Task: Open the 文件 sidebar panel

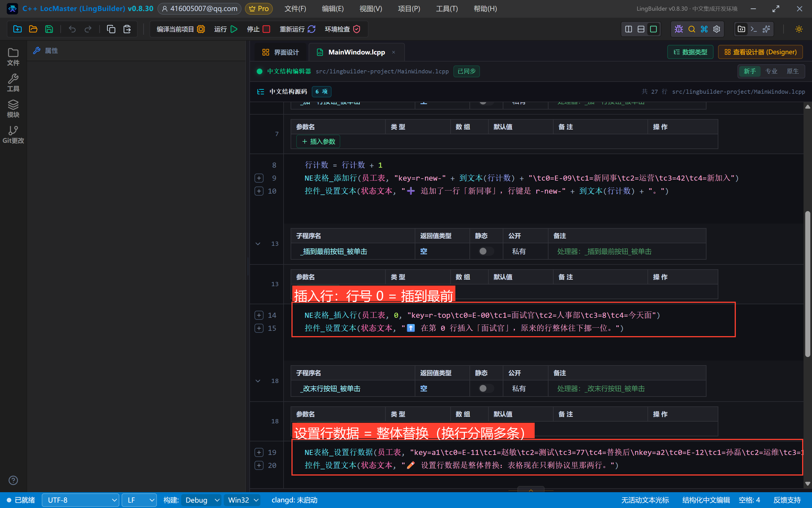Action: [x=13, y=57]
